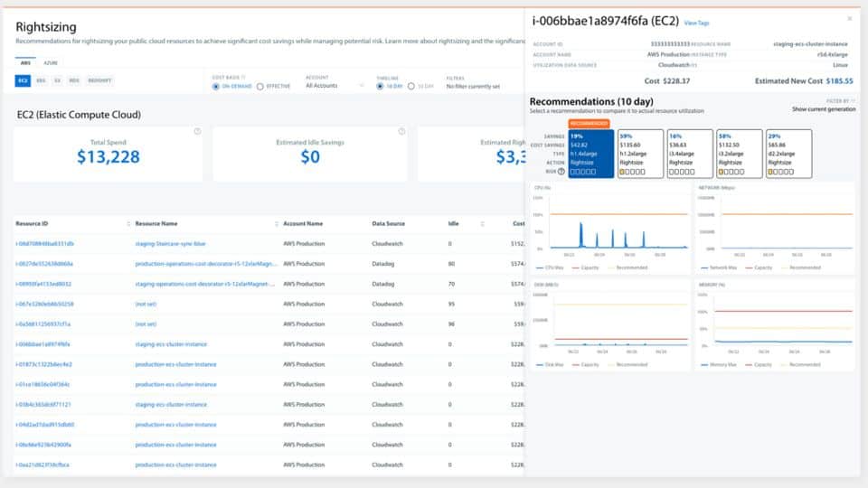Select the Redshift service tab
The width and height of the screenshot is (868, 488).
click(x=99, y=80)
